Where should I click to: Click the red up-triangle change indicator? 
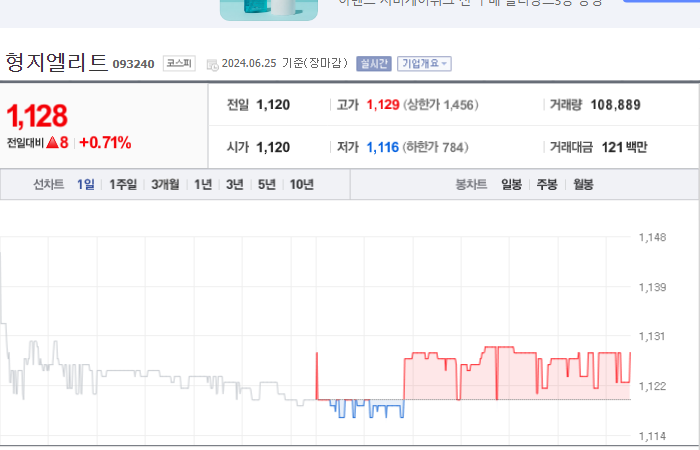pos(53,142)
